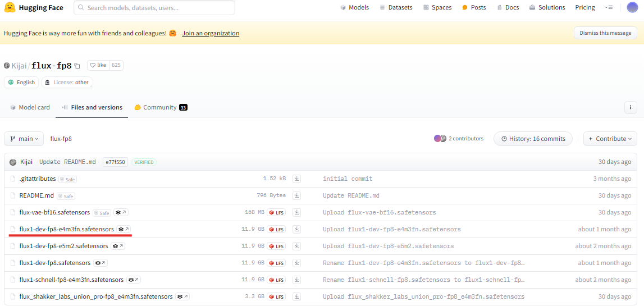This screenshot has width=644, height=306.
Task: Open the .gitattributes file
Action: click(38, 179)
